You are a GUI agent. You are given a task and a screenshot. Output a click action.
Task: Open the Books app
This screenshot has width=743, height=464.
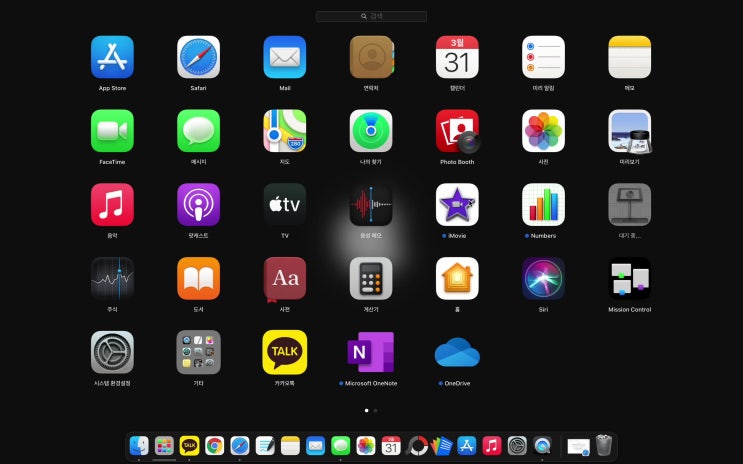click(x=199, y=279)
